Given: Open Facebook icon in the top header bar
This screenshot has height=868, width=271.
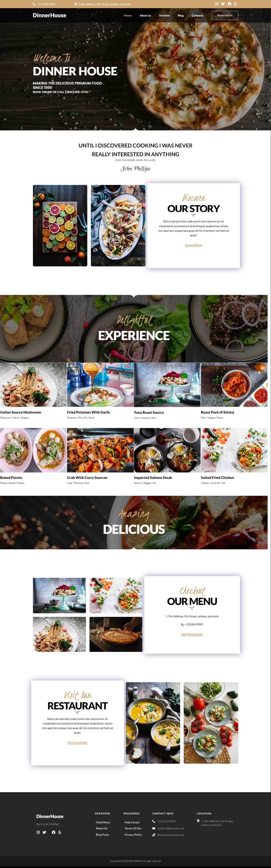Looking at the screenshot, I should (229, 4).
